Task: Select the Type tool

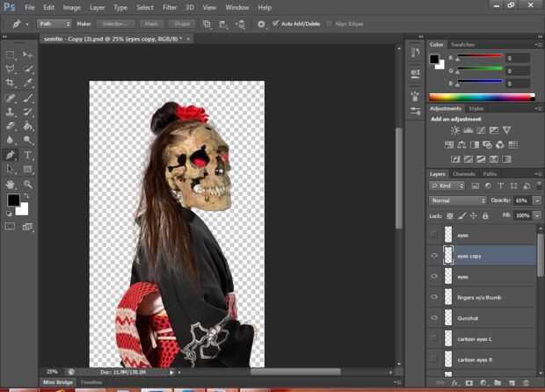Action: 28,155
